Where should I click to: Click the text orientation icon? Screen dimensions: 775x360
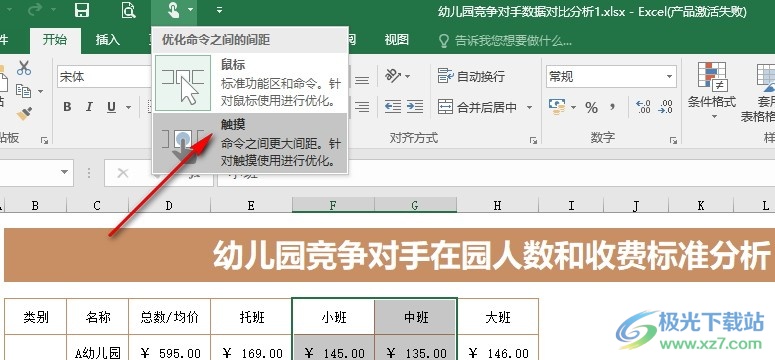click(393, 76)
